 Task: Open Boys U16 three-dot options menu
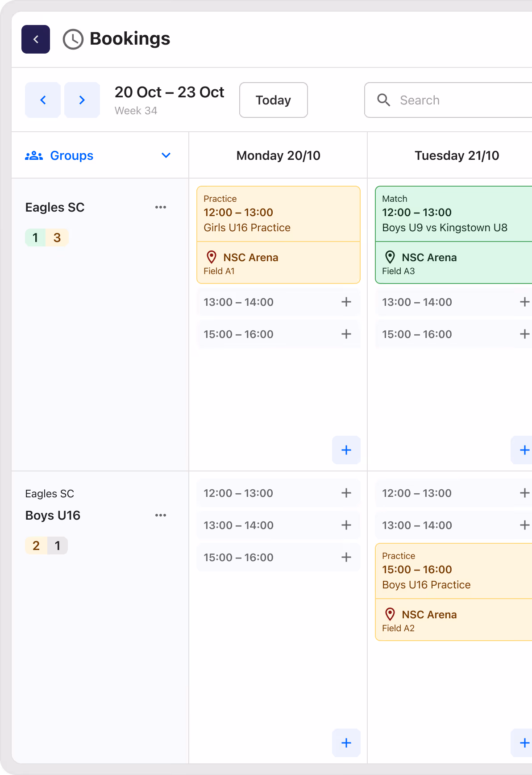pyautogui.click(x=161, y=515)
